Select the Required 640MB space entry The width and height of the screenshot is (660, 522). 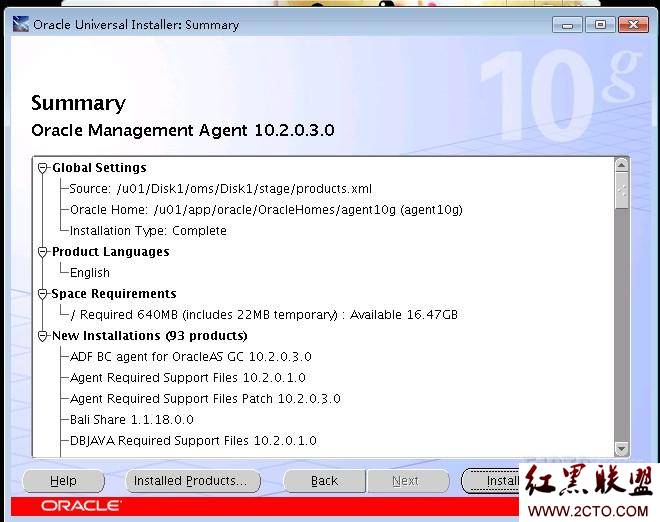click(x=263, y=315)
